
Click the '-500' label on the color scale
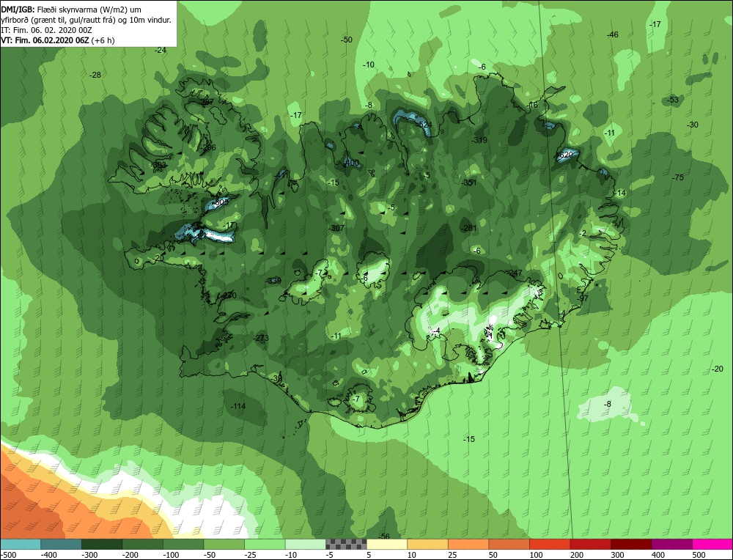tap(9, 555)
